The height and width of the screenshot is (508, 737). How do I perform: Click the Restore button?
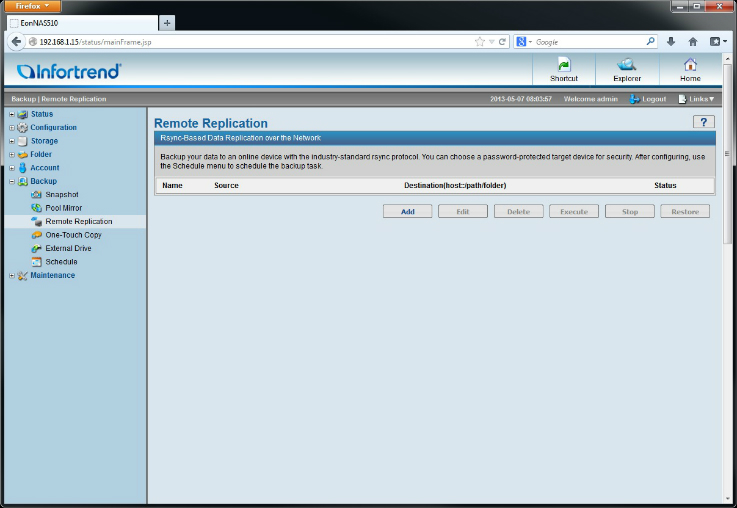click(x=685, y=211)
